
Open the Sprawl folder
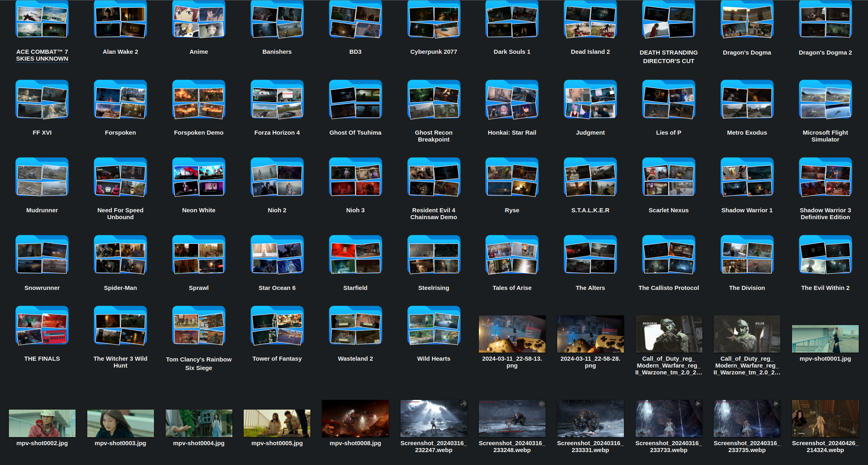[199, 255]
